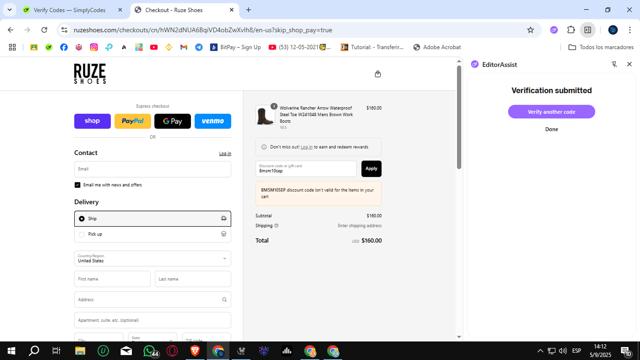Close the Verify Codes tab

[x=120, y=10]
